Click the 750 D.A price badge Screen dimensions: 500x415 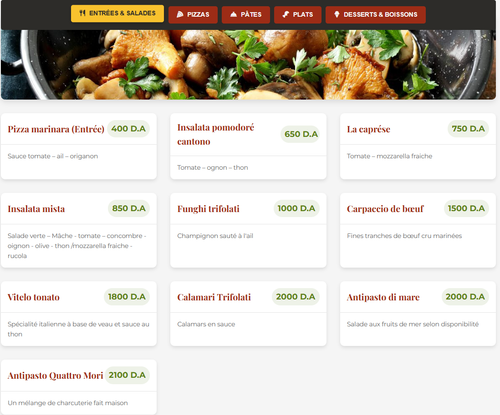pyautogui.click(x=468, y=129)
